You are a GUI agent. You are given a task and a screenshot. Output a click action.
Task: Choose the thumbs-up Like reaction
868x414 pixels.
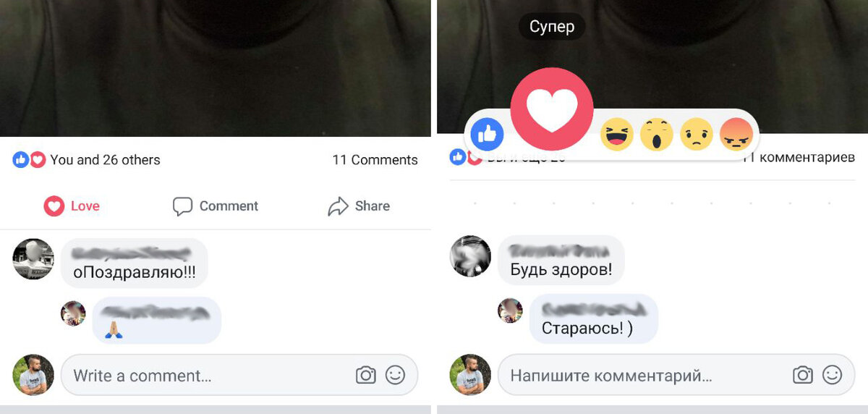click(488, 134)
